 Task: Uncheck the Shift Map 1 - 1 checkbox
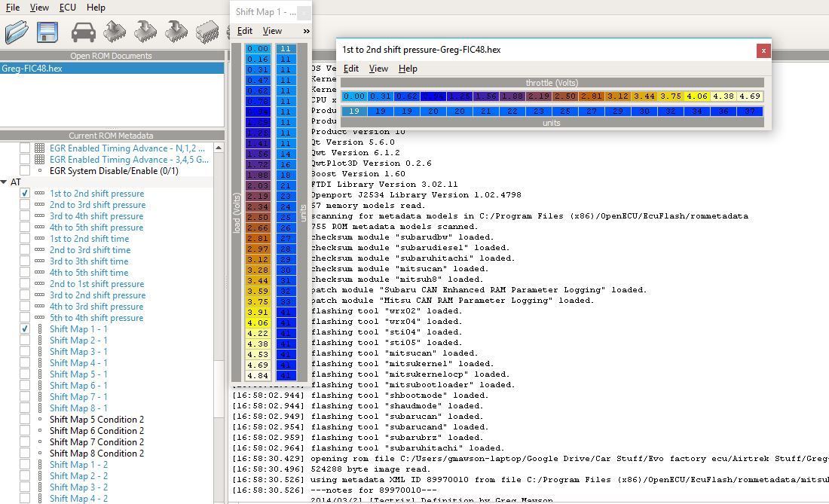[x=25, y=329]
